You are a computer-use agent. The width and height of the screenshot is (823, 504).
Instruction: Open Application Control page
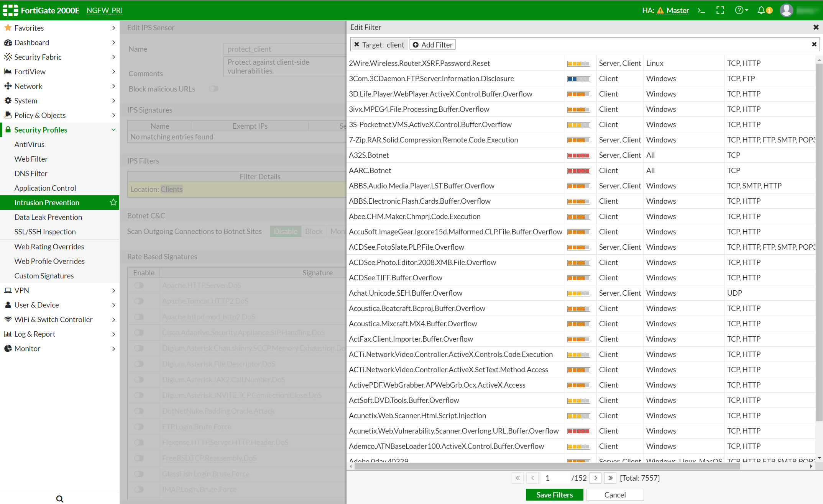pos(45,188)
